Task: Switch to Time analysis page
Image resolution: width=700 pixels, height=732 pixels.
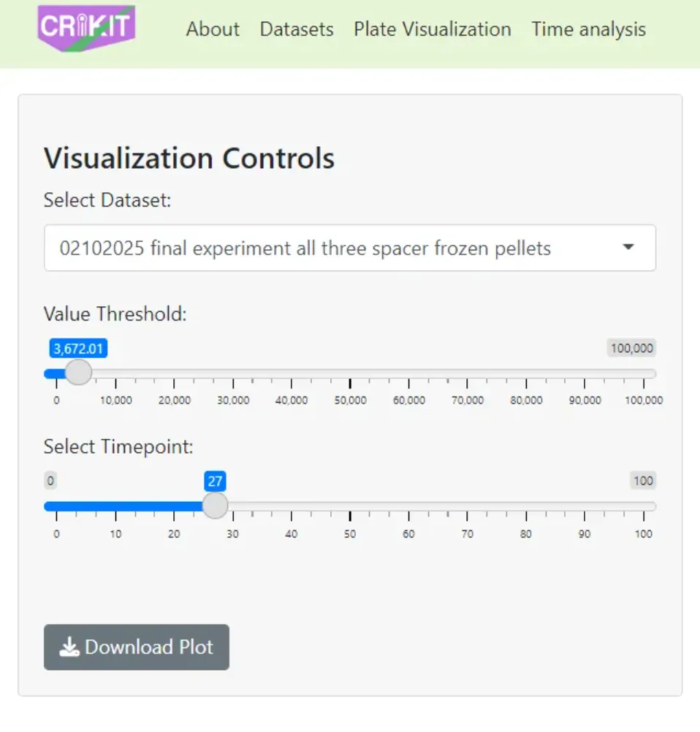Action: point(588,29)
